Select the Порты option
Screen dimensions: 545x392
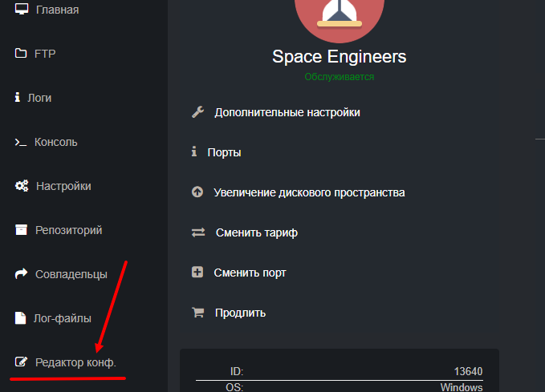[x=224, y=152]
